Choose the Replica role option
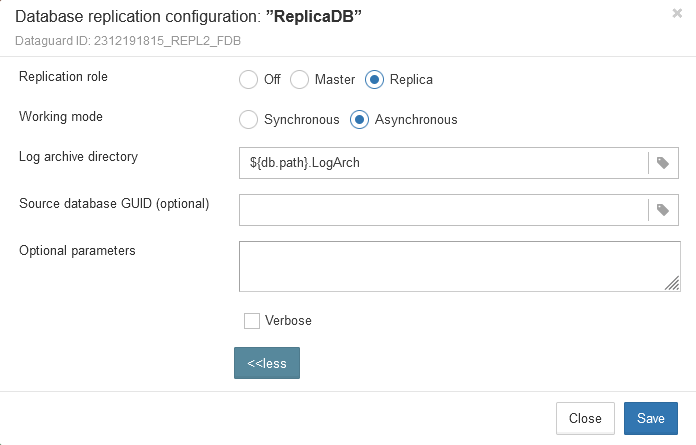 click(374, 79)
